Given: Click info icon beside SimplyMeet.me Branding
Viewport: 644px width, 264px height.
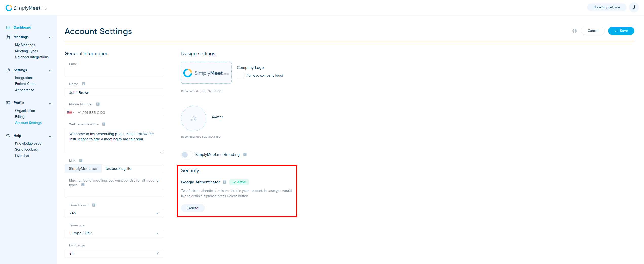Looking at the screenshot, I should 245,155.
